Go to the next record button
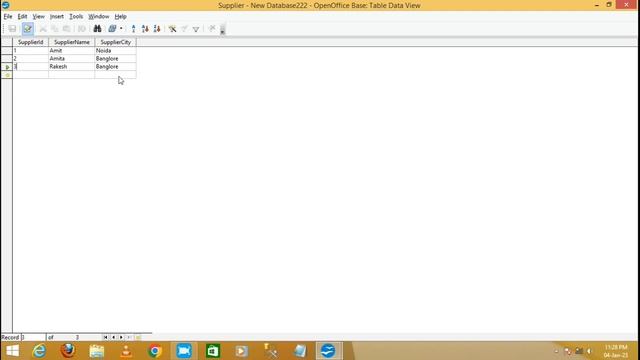The image size is (640, 360). tap(121, 337)
